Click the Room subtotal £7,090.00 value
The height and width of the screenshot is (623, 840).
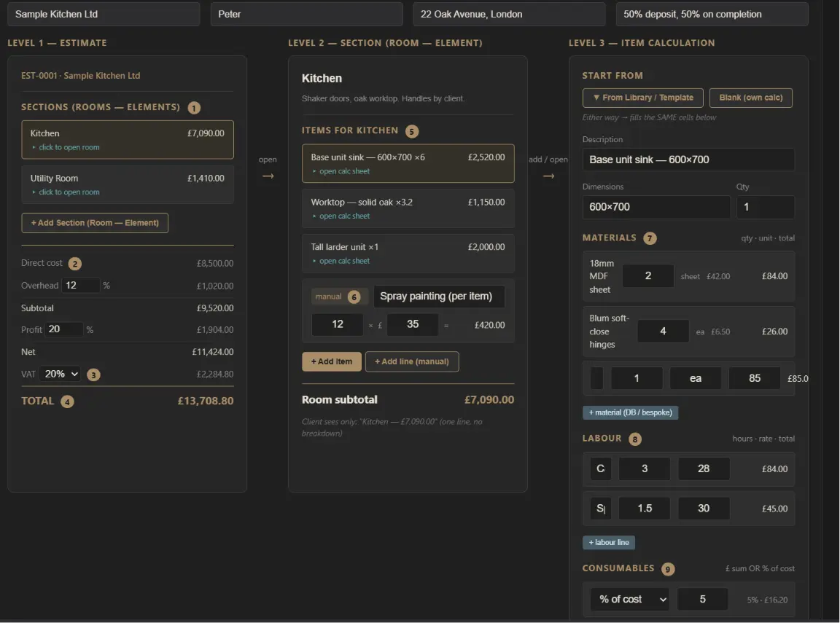coord(489,400)
